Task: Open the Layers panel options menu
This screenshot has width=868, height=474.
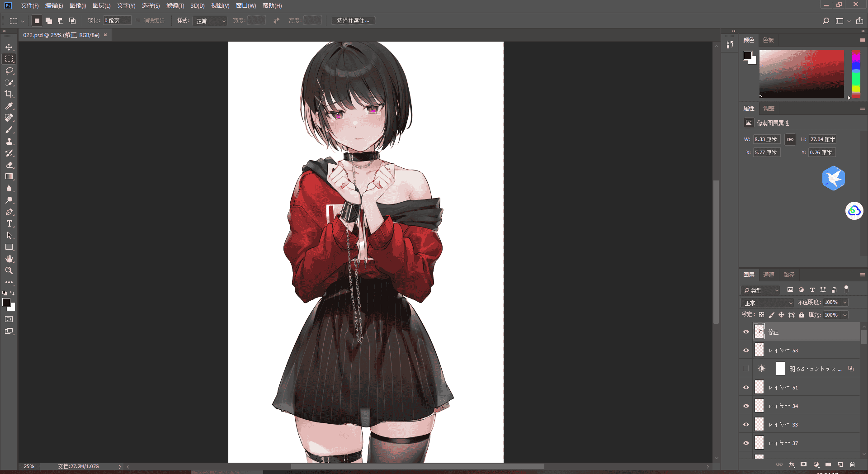Action: 862,275
